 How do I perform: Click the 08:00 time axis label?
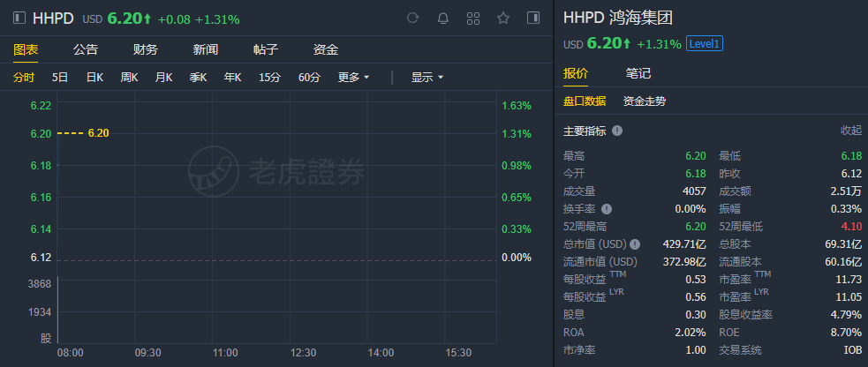pyautogui.click(x=71, y=353)
